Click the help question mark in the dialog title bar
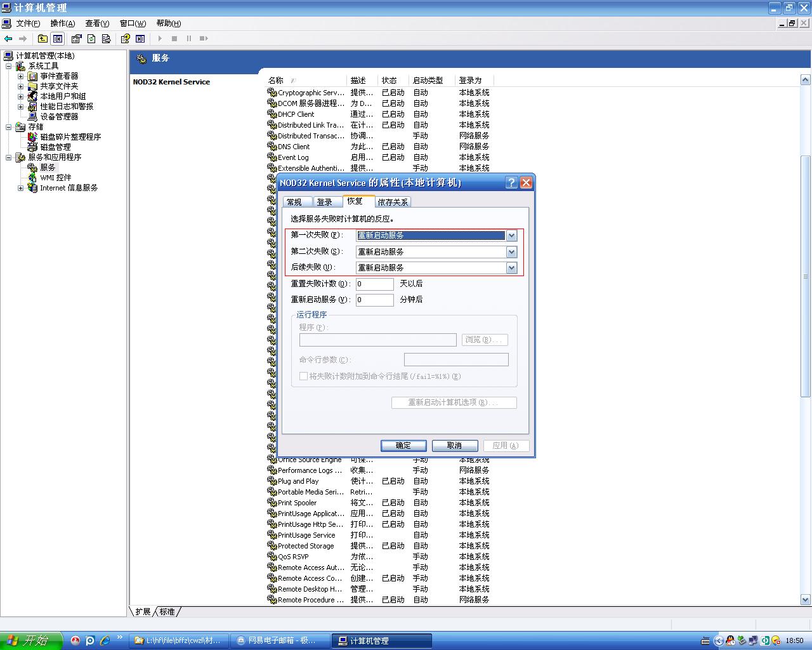Screen dimensions: 812x650 coord(511,183)
